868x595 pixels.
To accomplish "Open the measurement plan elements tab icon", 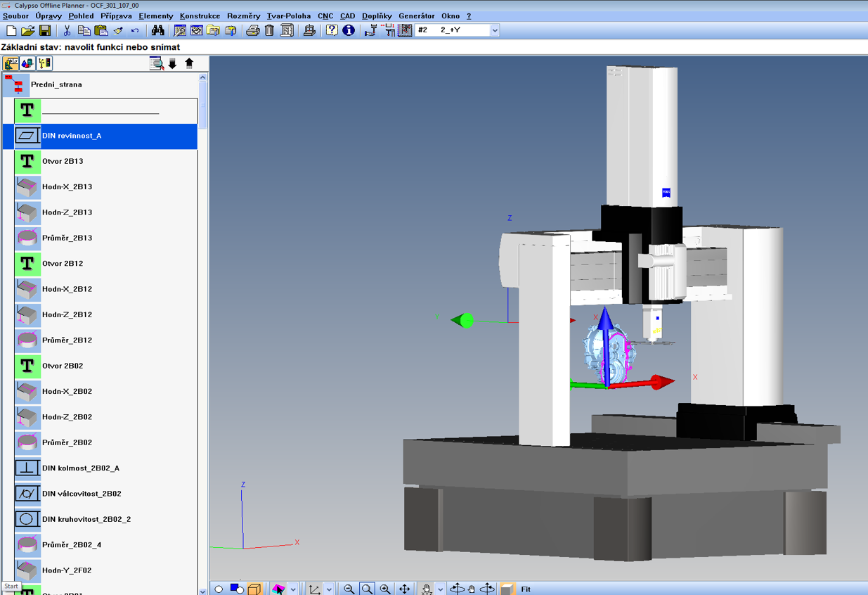I will [11, 63].
